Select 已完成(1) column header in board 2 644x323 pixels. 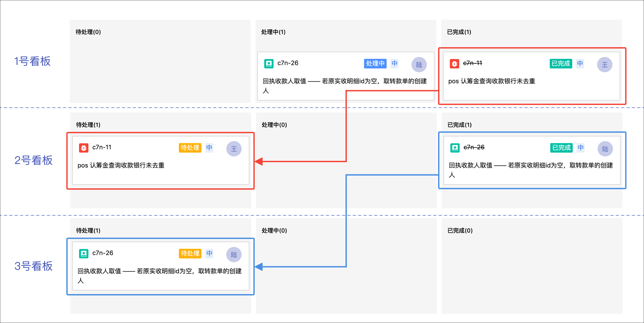click(x=459, y=125)
